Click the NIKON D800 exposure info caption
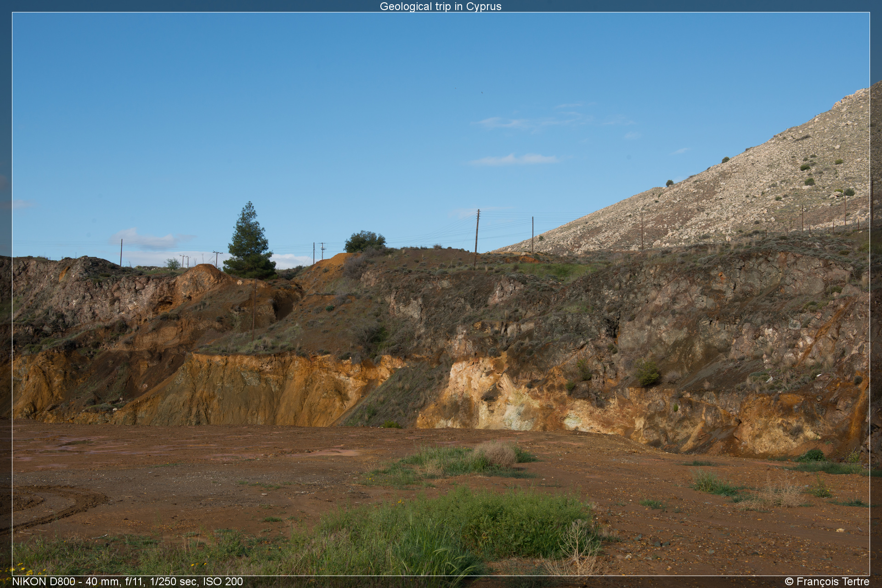This screenshot has height=588, width=882. [127, 582]
